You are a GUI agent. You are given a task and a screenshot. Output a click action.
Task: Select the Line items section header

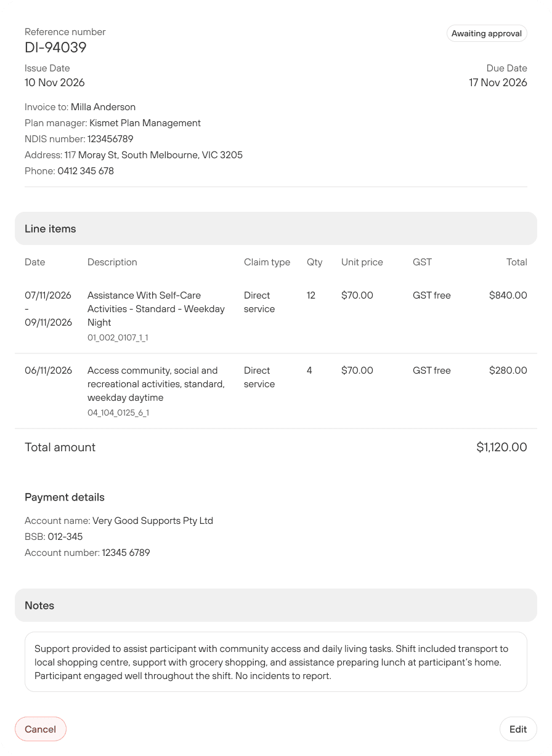point(276,228)
